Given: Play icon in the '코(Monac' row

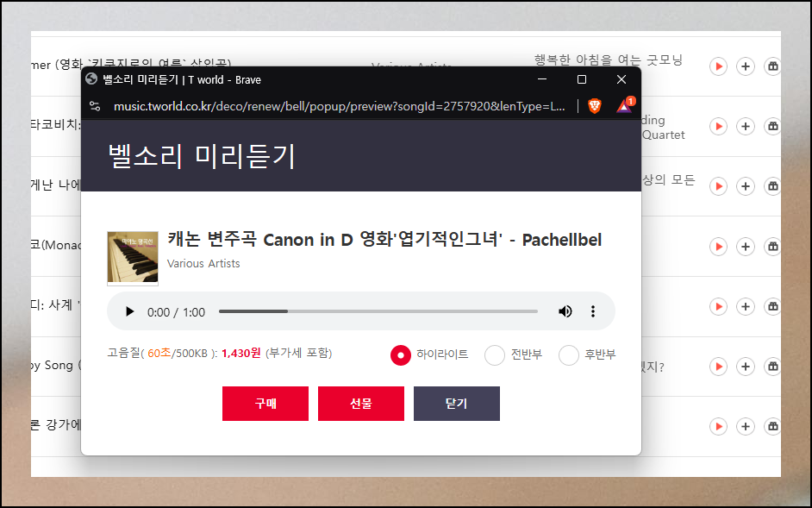Looking at the screenshot, I should 718,247.
